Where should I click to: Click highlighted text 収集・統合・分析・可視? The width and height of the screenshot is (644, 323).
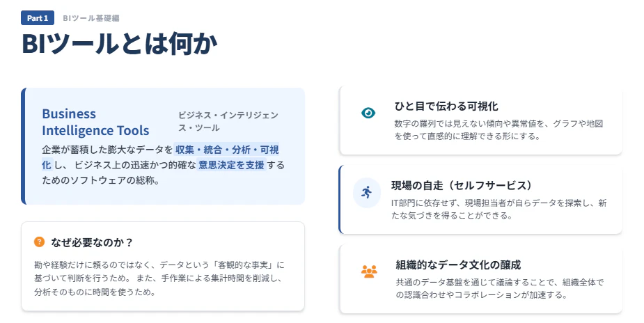pyautogui.click(x=227, y=150)
